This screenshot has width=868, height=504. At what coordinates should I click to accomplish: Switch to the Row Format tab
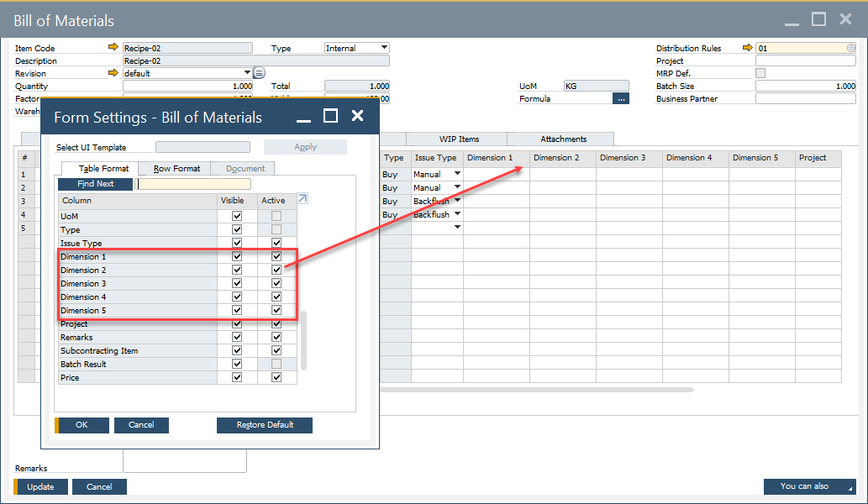176,168
